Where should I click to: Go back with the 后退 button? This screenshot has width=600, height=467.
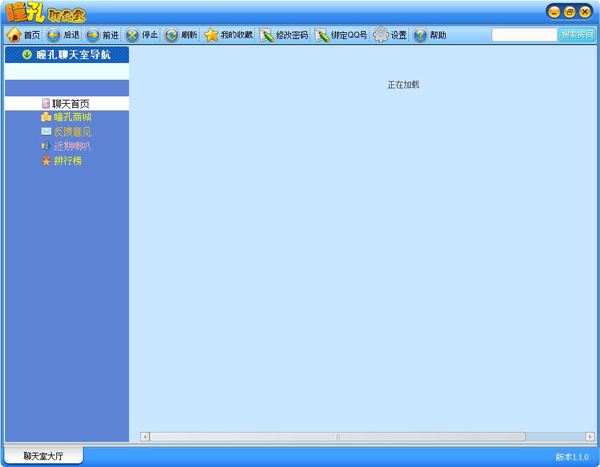pyautogui.click(x=62, y=35)
